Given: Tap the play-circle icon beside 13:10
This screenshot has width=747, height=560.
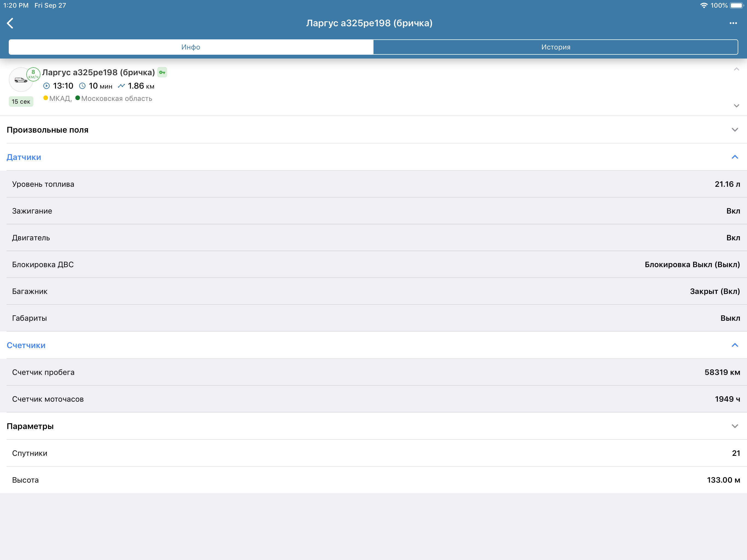Looking at the screenshot, I should (46, 86).
